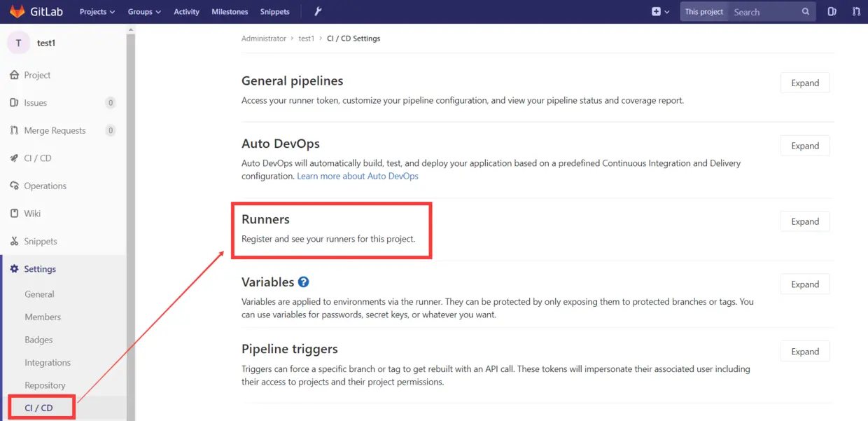Select CI / CD under Settings

pos(38,408)
